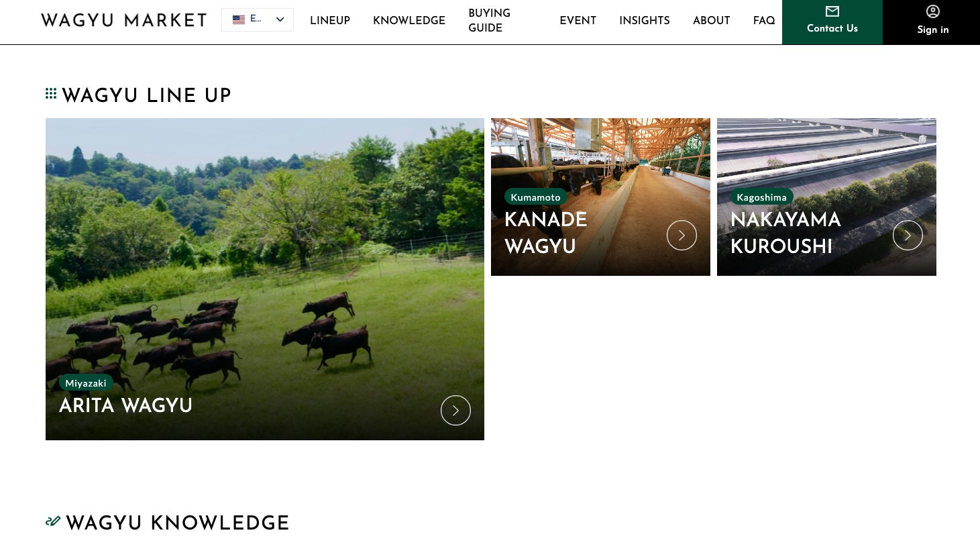Open the ABOUT page link

pos(712,21)
